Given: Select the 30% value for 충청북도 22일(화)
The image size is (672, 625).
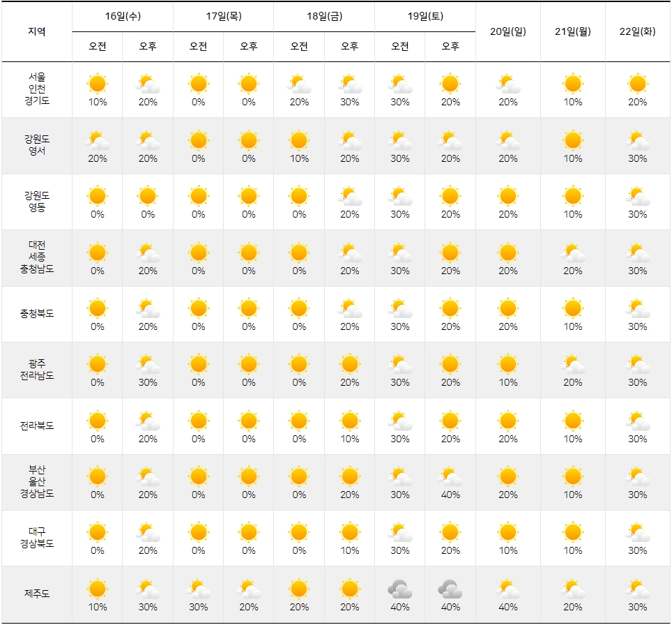Looking at the screenshot, I should [637, 327].
